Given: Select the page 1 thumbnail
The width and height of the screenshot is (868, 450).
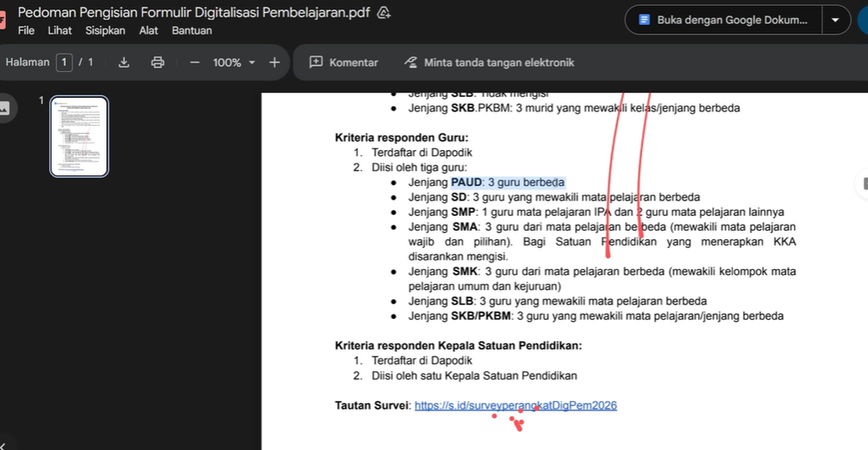Looking at the screenshot, I should coord(79,136).
